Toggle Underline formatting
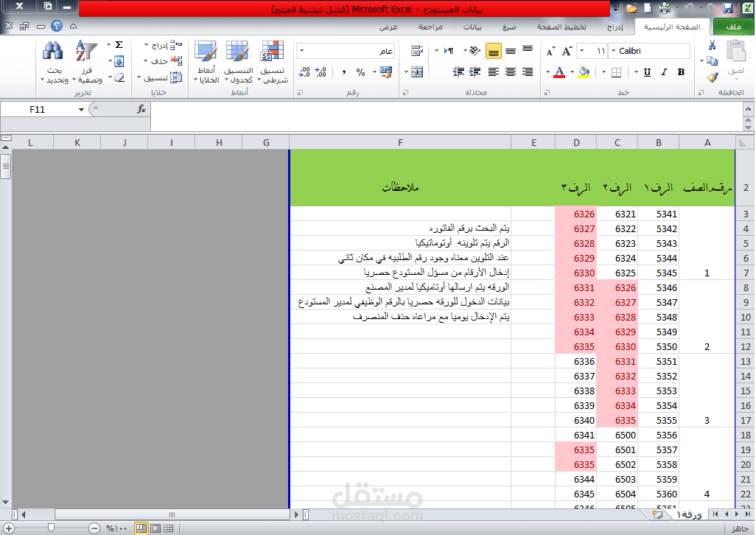 (x=647, y=72)
